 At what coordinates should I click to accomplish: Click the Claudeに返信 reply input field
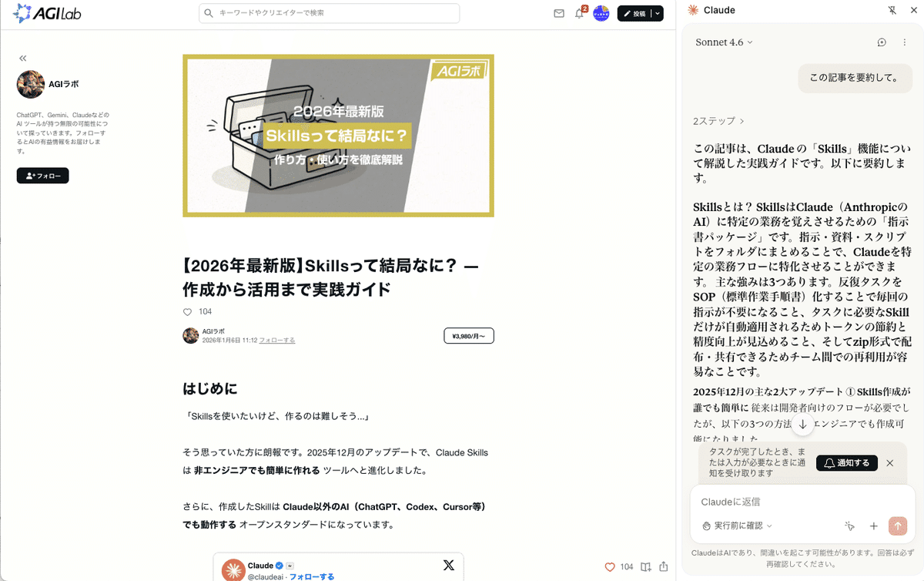[802, 502]
